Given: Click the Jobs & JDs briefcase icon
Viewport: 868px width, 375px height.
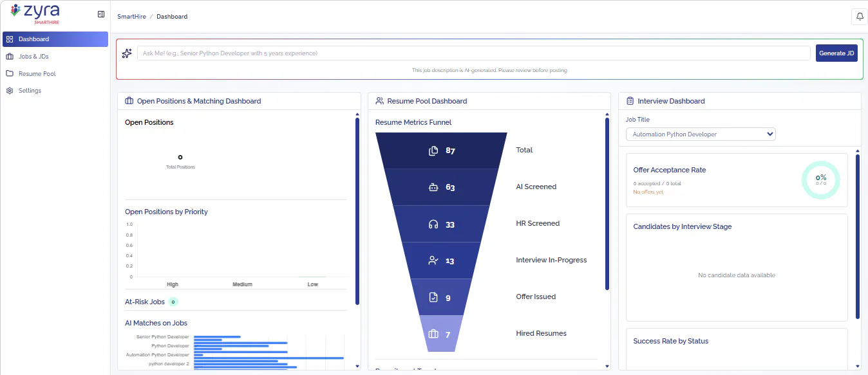Looking at the screenshot, I should (10, 57).
